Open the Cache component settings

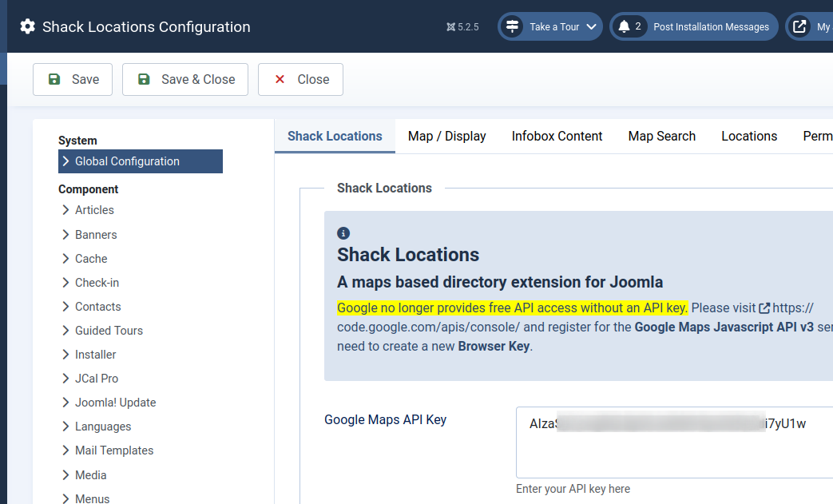91,259
